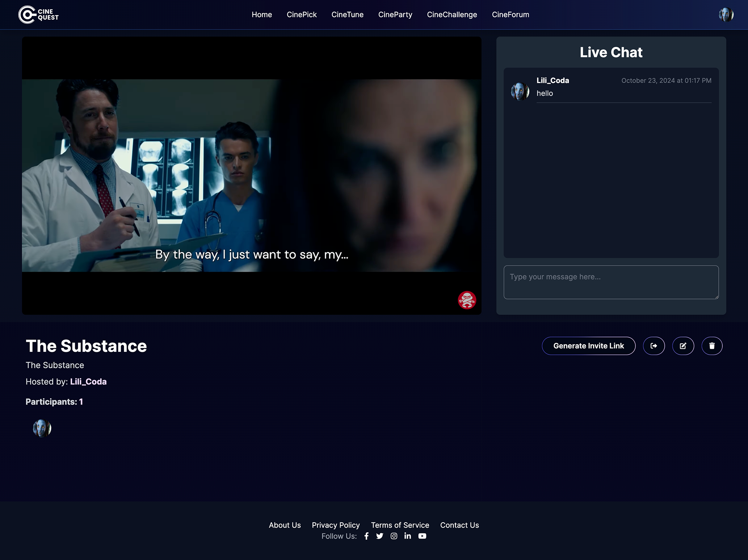Click the 'hello' chat message
The image size is (748, 560).
(x=545, y=93)
